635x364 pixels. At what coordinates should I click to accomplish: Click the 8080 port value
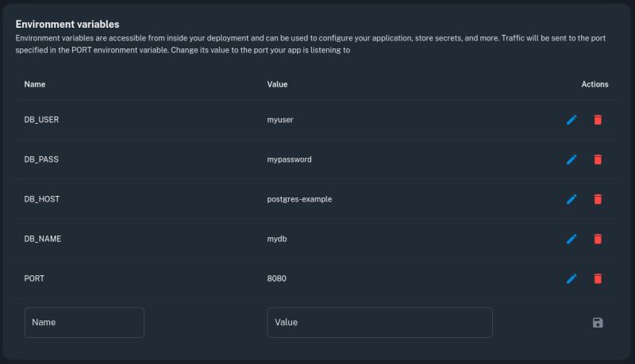(x=277, y=278)
